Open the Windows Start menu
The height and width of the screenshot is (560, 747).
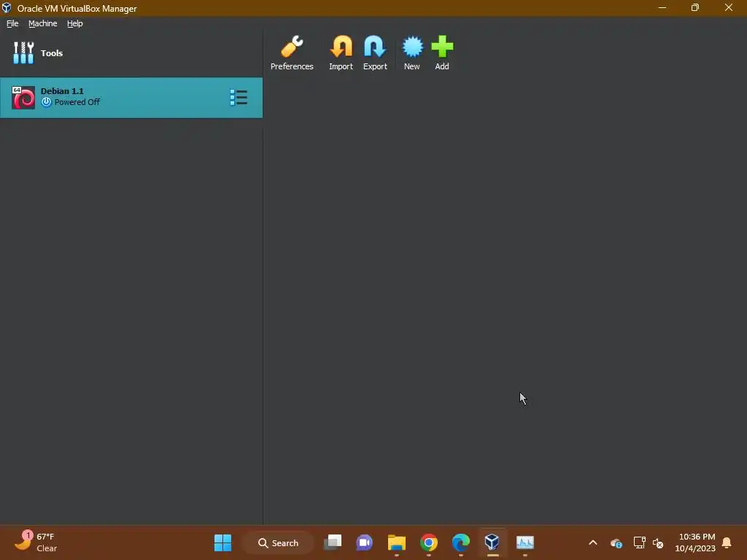[x=222, y=542]
